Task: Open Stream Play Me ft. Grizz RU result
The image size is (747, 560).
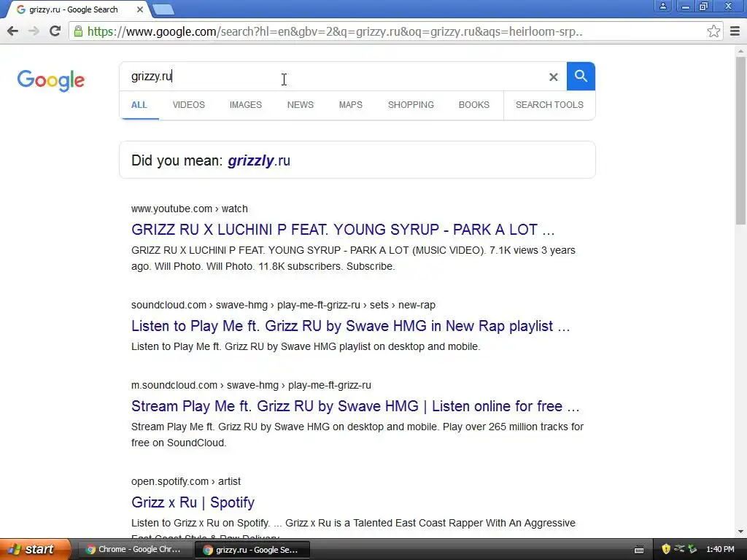Action: pyautogui.click(x=355, y=406)
